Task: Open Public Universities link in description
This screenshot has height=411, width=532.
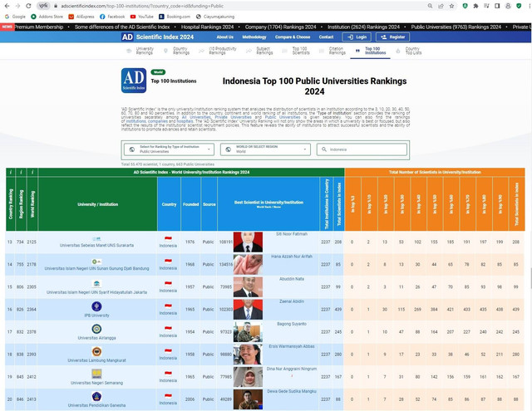Action: 283,117
